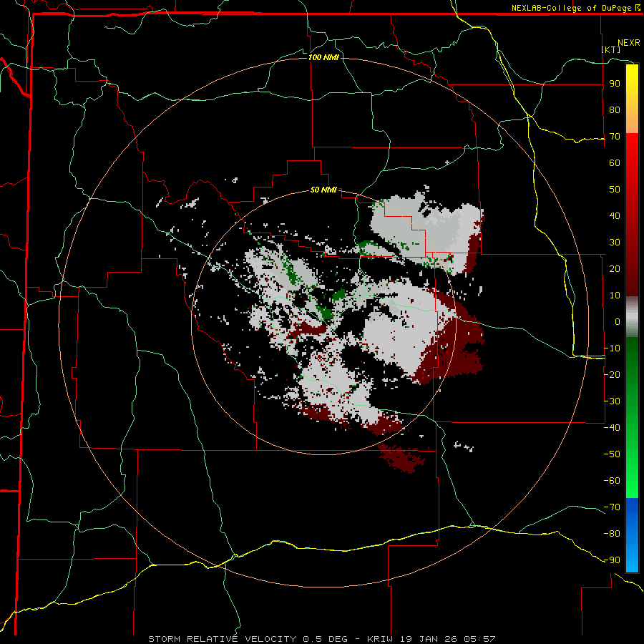Click the -50 value on the velocity scale
644x644 pixels.
[x=612, y=454]
